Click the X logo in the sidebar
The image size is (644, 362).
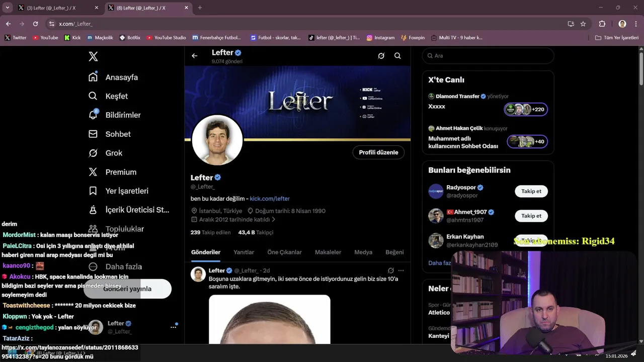93,56
